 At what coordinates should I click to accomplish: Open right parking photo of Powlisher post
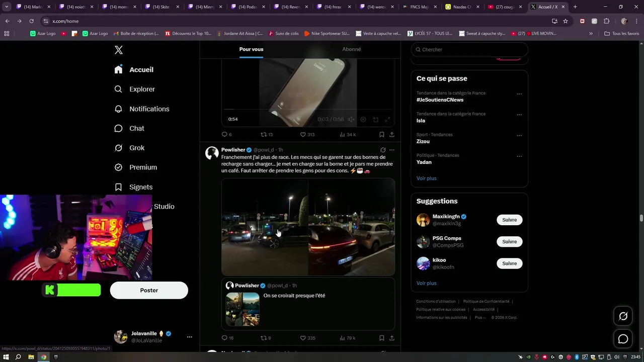tap(352, 227)
